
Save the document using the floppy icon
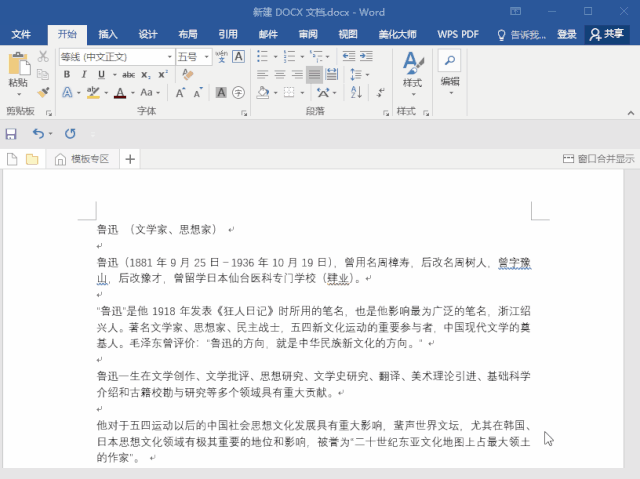coord(11,134)
